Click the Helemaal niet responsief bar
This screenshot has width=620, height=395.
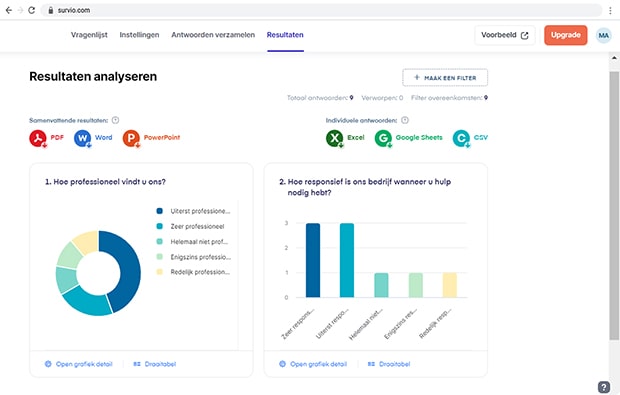[x=381, y=285]
